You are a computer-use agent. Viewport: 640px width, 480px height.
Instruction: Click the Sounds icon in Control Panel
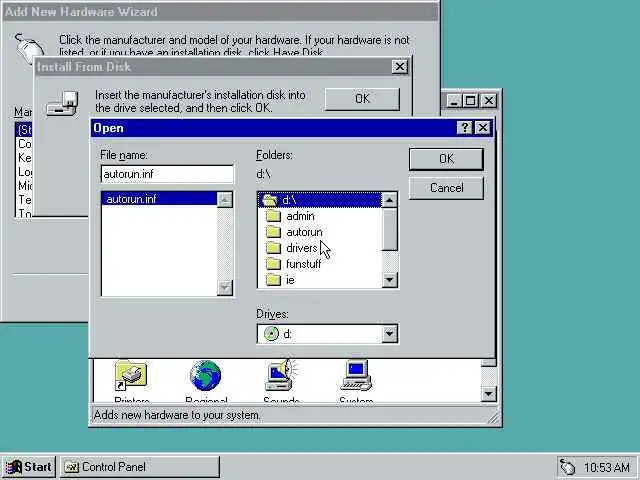coord(281,376)
